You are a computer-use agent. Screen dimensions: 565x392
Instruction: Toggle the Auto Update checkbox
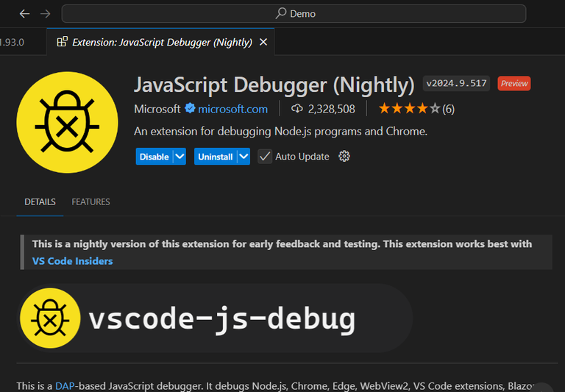coord(265,157)
